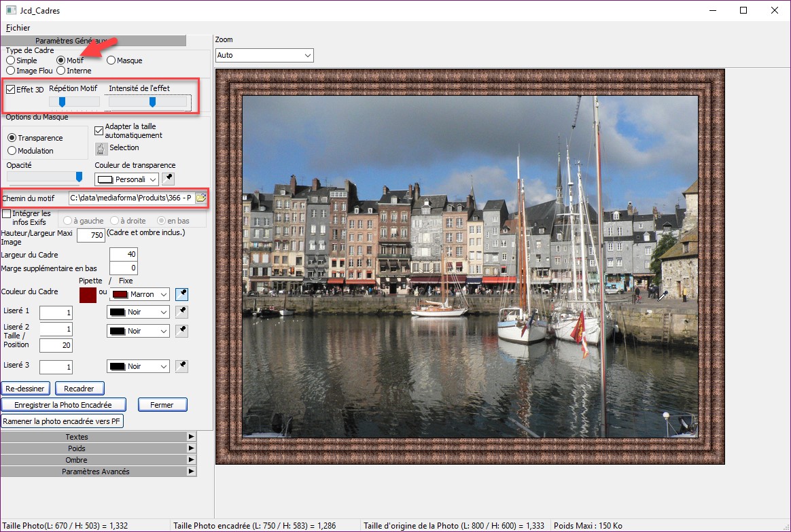
Task: Click the pipette icon for Liseré 1
Action: (x=181, y=312)
